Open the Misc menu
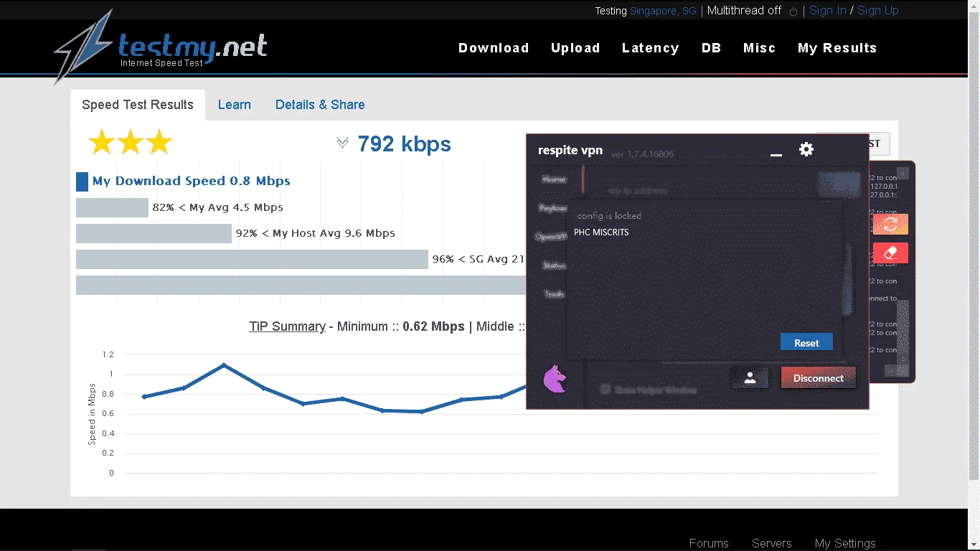 [760, 48]
